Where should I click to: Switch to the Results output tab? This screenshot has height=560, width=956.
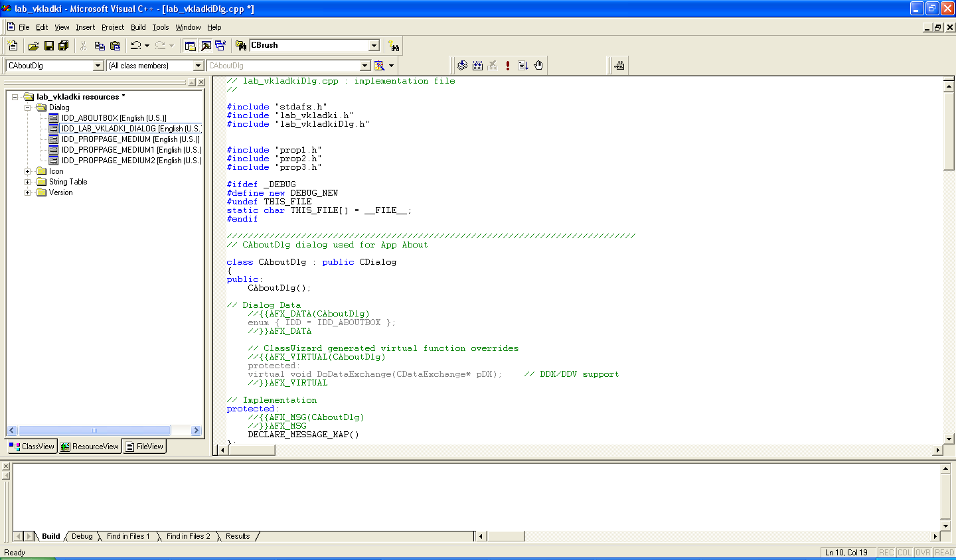coord(238,536)
